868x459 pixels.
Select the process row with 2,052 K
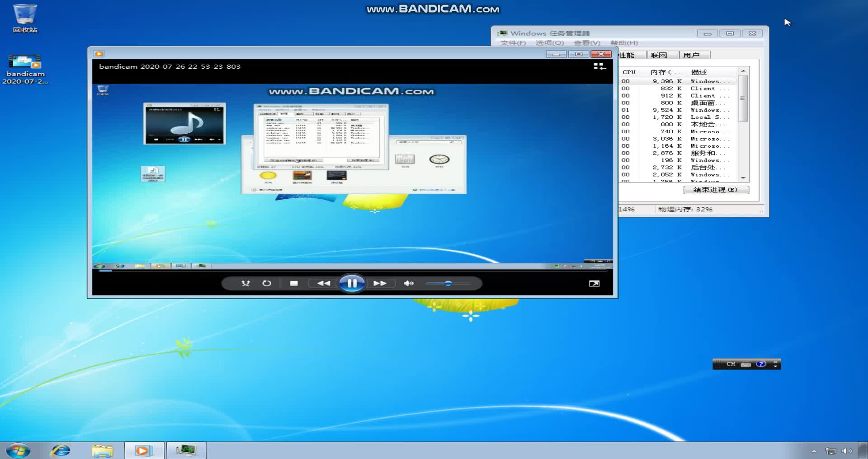click(678, 175)
